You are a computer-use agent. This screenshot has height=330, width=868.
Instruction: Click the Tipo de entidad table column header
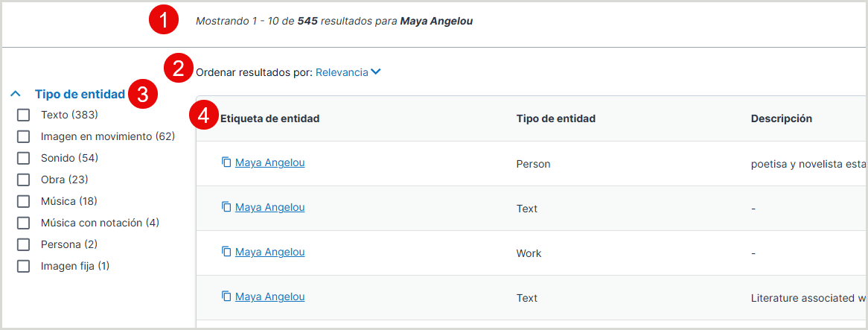pyautogui.click(x=556, y=118)
